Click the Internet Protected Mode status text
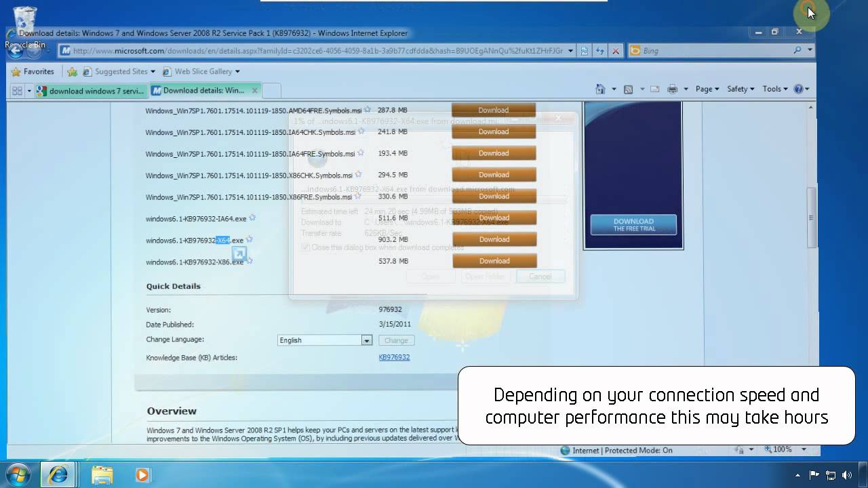Viewport: 868px width, 488px height. point(623,450)
